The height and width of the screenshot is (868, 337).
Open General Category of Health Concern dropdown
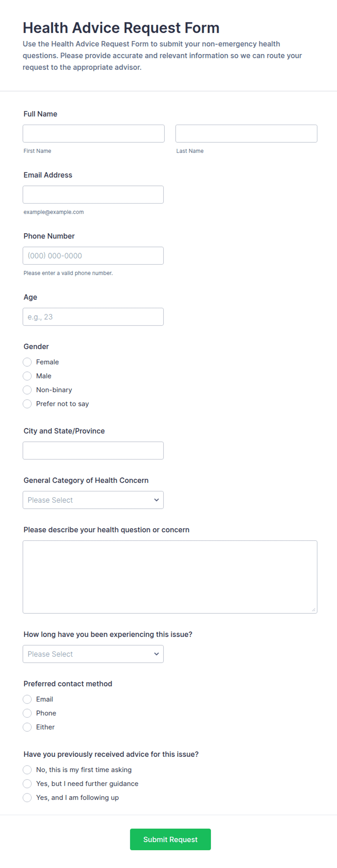(x=93, y=500)
